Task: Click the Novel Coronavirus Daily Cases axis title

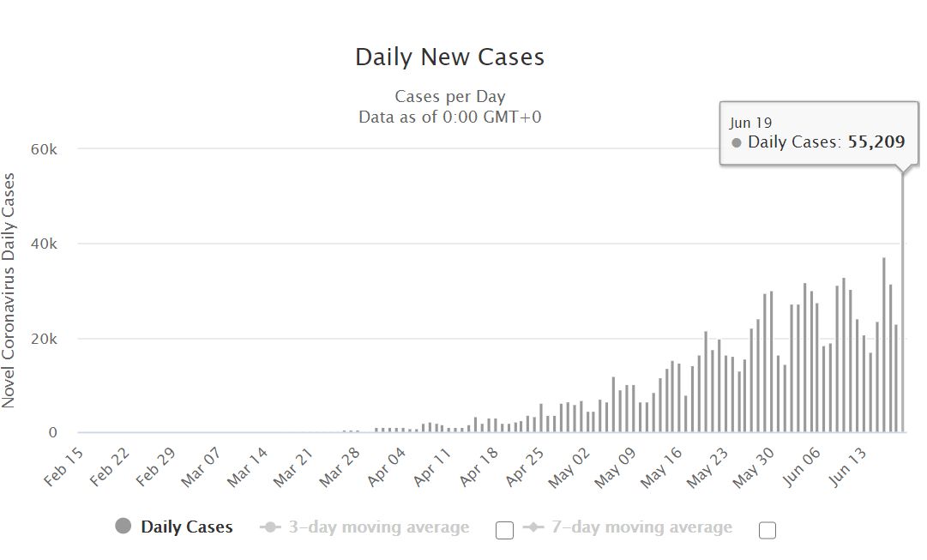Action: (9, 291)
